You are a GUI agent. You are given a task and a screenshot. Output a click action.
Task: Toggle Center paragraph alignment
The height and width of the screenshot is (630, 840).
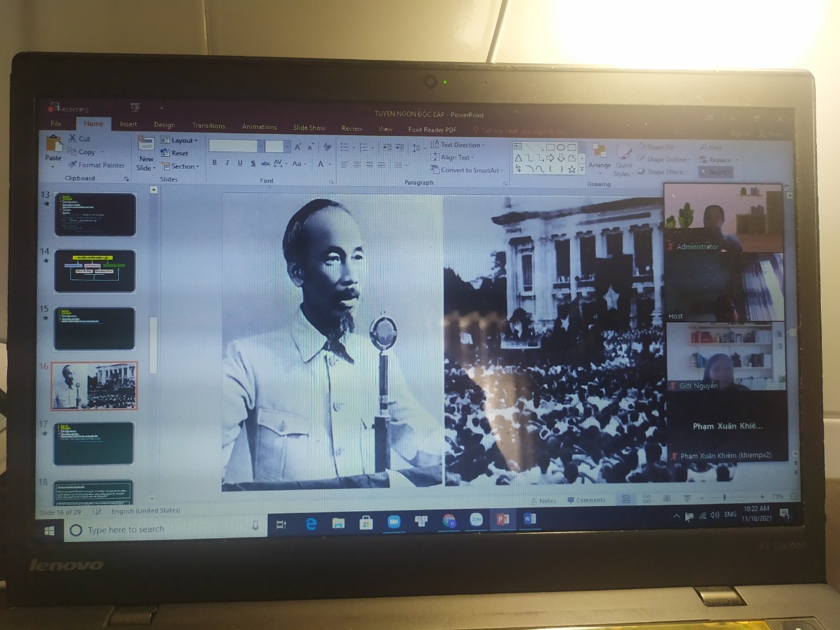357,164
